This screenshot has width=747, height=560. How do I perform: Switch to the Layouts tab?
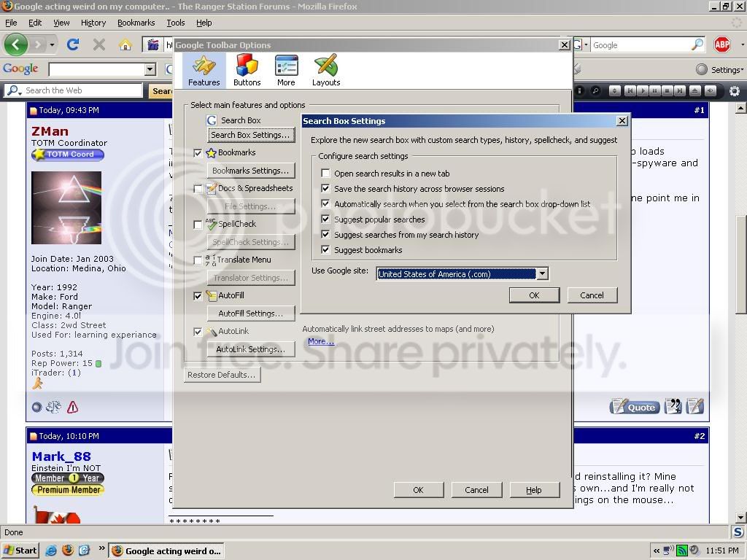[326, 71]
